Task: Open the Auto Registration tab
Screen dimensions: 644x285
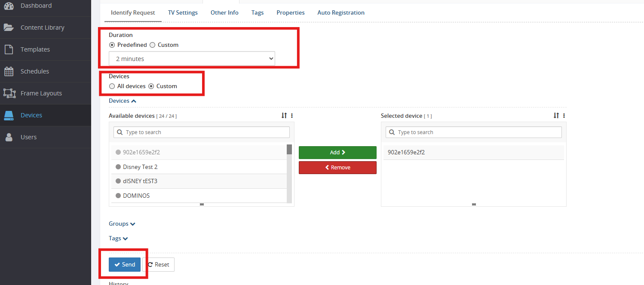Action: pyautogui.click(x=340, y=13)
